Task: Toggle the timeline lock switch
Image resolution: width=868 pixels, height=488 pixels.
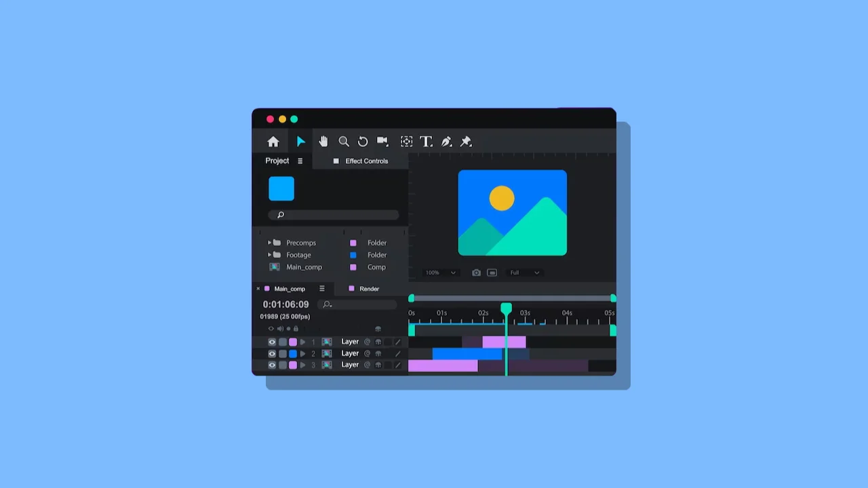Action: click(296, 329)
